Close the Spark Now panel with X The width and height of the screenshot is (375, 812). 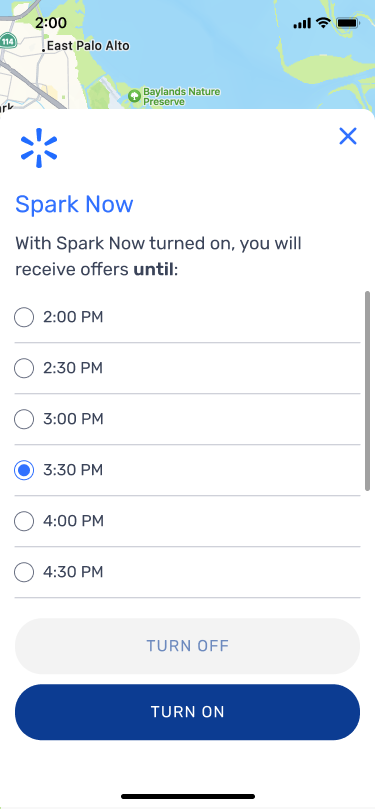tap(348, 136)
